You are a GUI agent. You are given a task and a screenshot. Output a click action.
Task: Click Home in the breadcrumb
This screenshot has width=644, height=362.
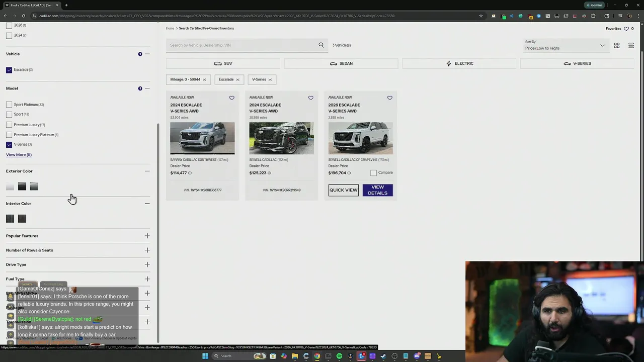(170, 29)
